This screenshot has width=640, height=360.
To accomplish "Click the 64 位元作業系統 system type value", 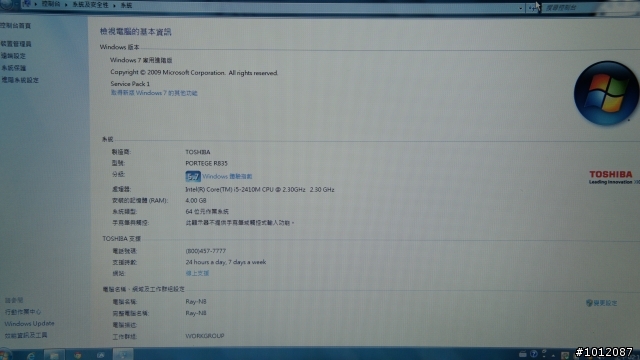I will point(207,211).
